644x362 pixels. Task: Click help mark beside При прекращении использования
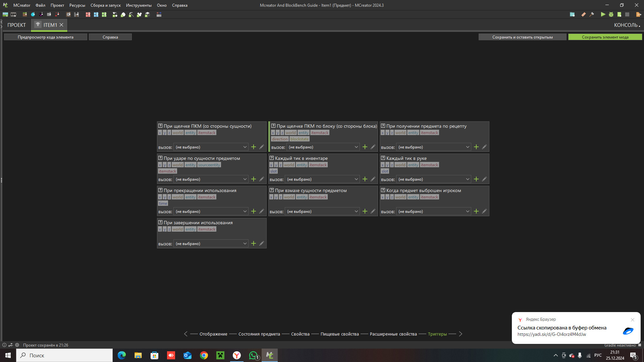coord(160,190)
